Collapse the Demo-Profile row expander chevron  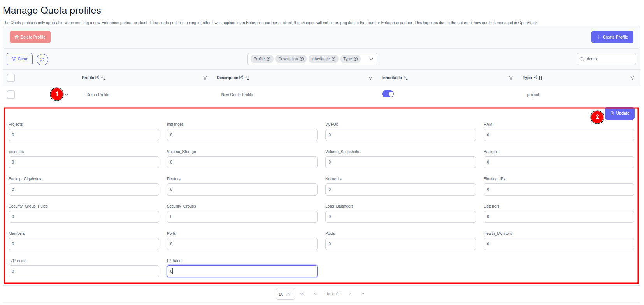(67, 95)
